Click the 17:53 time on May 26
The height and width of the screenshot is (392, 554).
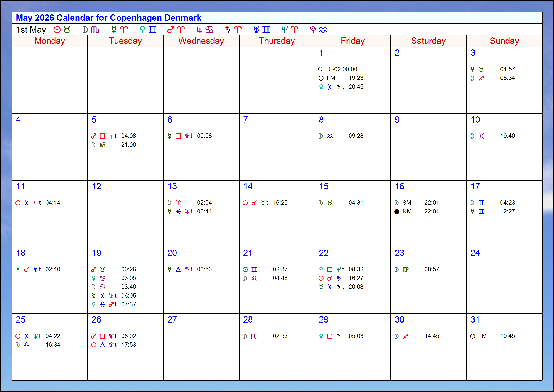[x=128, y=345]
